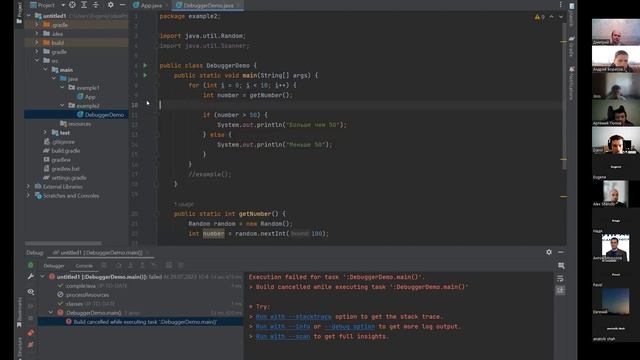Click the run gutter icon beside main method
The height and width of the screenshot is (360, 640).
pyautogui.click(x=145, y=75)
